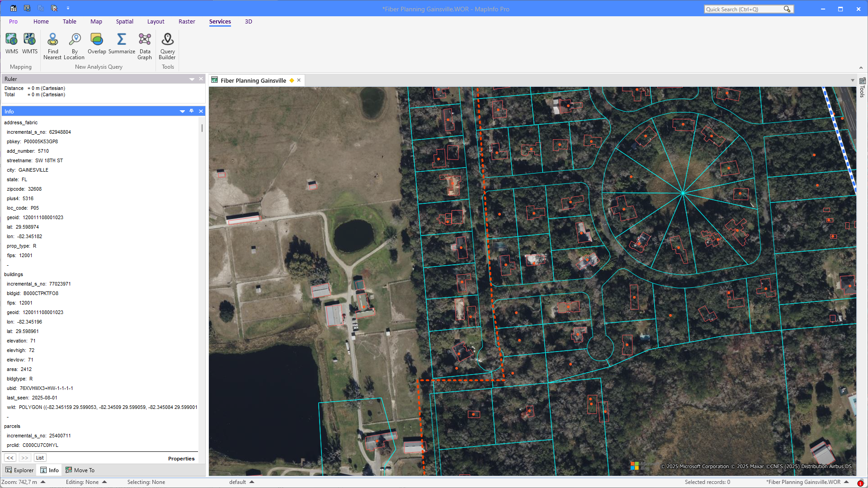This screenshot has width=868, height=488.
Task: Open the Info panel options dropdown
Action: click(x=182, y=111)
